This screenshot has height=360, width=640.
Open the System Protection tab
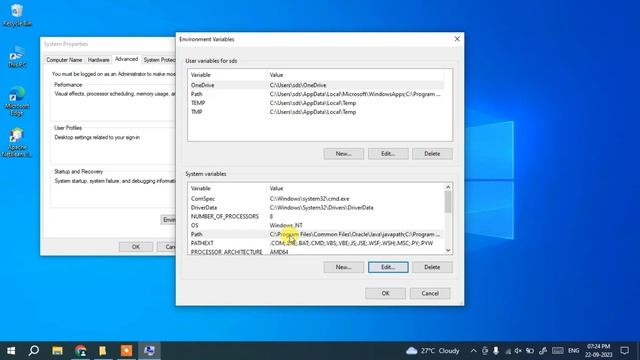click(159, 60)
